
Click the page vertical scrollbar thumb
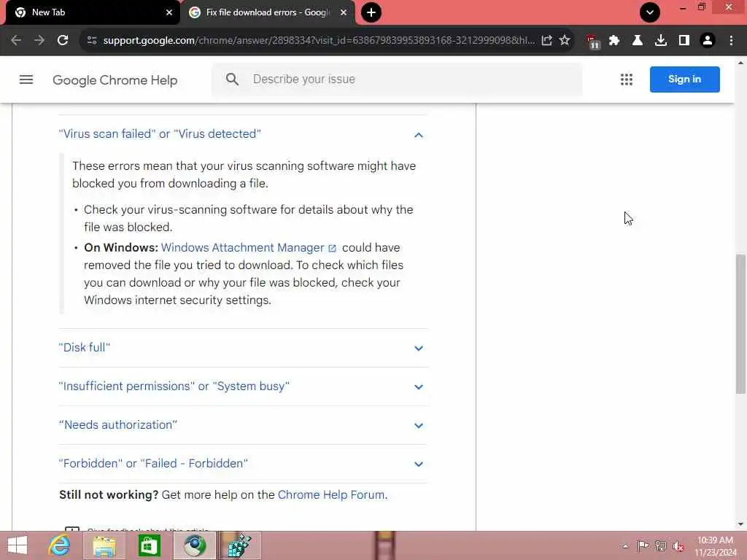tap(740, 324)
